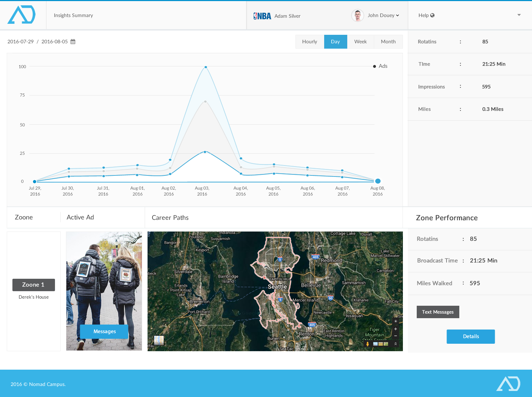Click the Text Messages button
The width and height of the screenshot is (532, 397).
click(438, 312)
